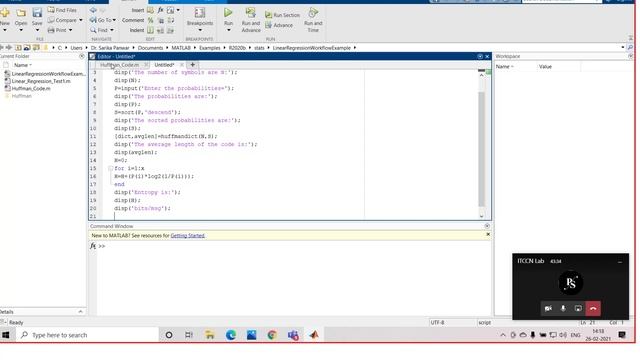Open the New dropdown arrow

(x=5, y=30)
